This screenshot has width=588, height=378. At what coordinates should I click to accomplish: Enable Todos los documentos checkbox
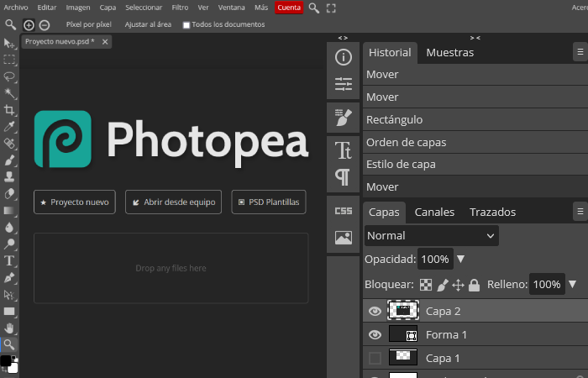(x=186, y=25)
